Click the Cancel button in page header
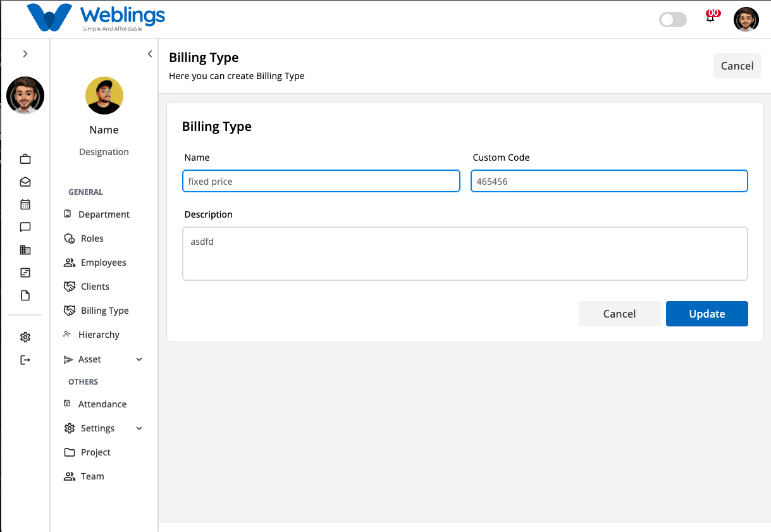This screenshot has height=532, width=771. (x=737, y=66)
